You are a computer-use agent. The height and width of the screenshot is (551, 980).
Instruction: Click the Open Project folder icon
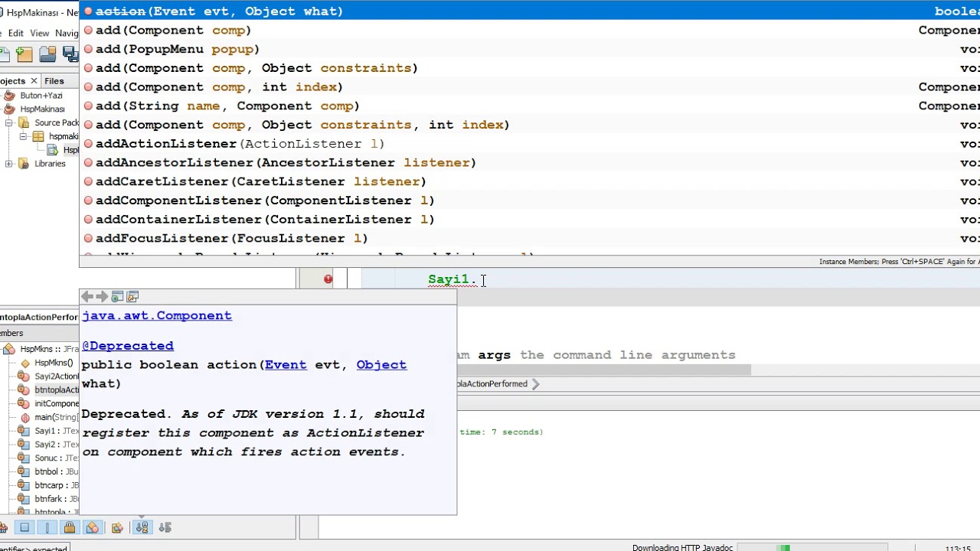click(x=47, y=54)
